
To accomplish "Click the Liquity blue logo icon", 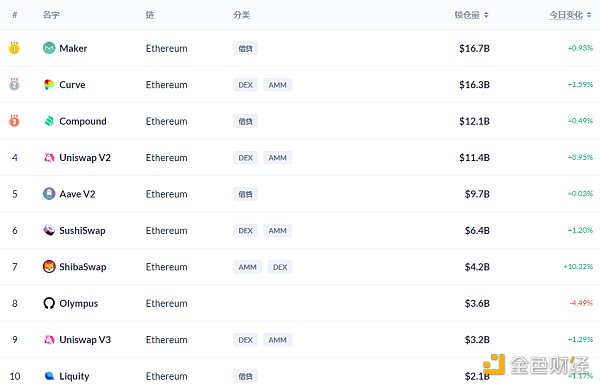I will tap(49, 376).
